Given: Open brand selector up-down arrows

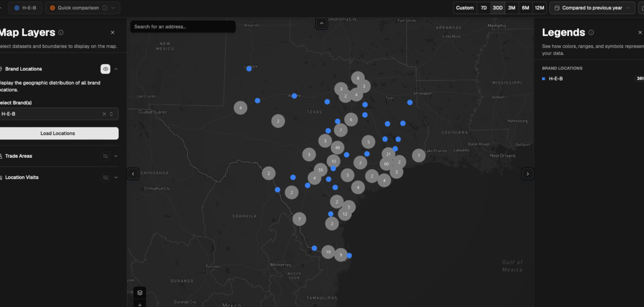Looking at the screenshot, I should coord(111,114).
